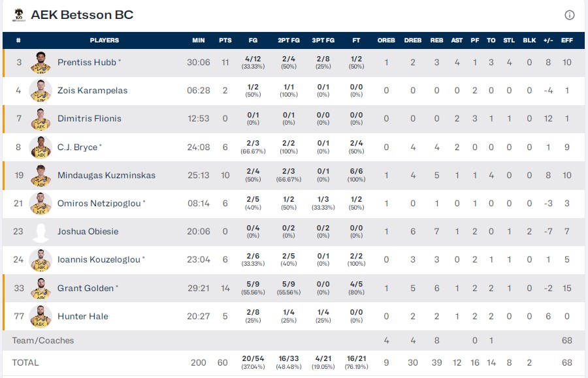Open Mindaugas Kuzminskas's player photo
588x378 pixels.
point(41,175)
